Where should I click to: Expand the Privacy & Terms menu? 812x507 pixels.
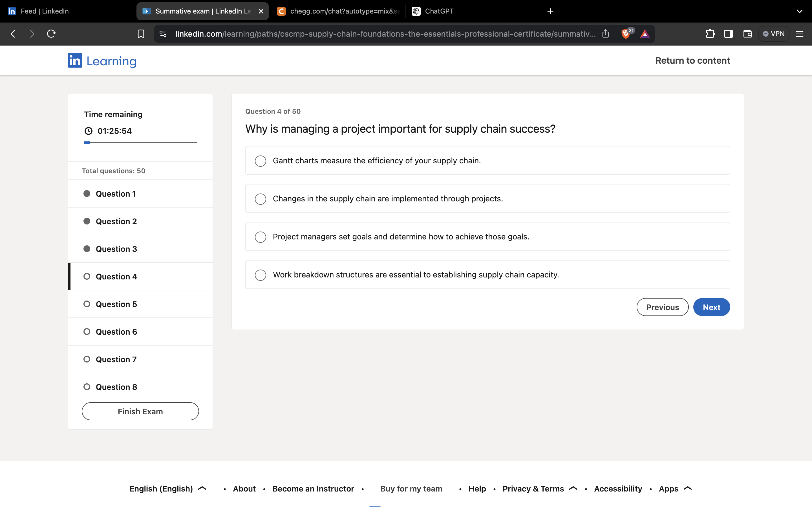point(540,489)
